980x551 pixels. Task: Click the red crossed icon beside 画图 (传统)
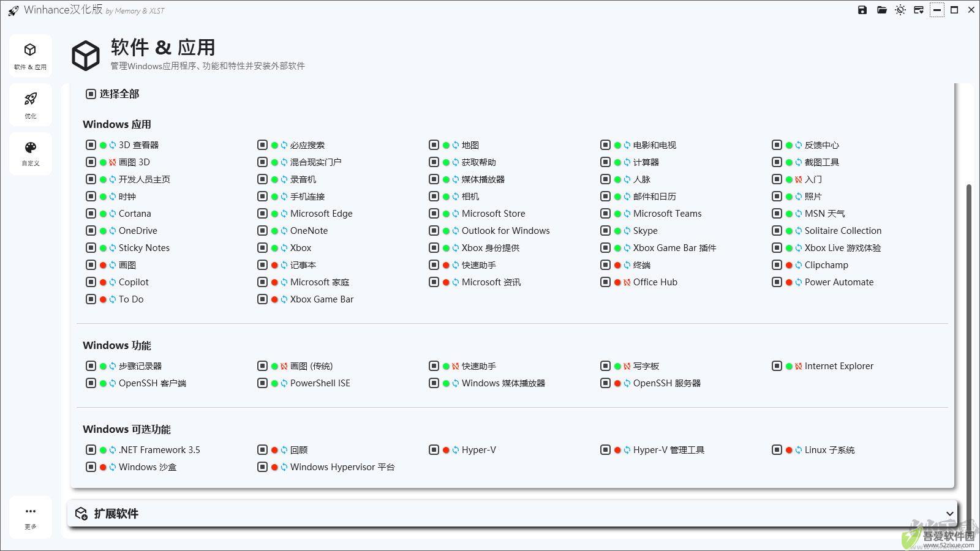[x=284, y=366]
